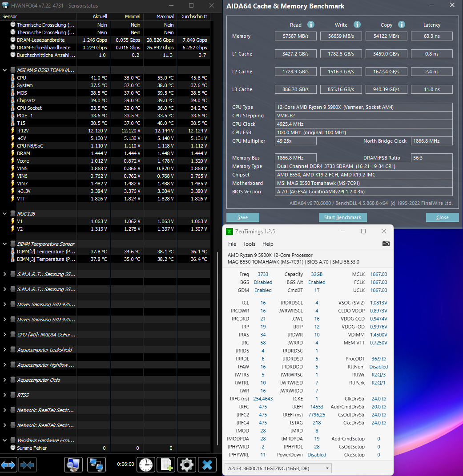Expand the GPU [#0]: NVIDIA GeFor... group
Image resolution: width=463 pixels, height=476 pixels.
4,335
